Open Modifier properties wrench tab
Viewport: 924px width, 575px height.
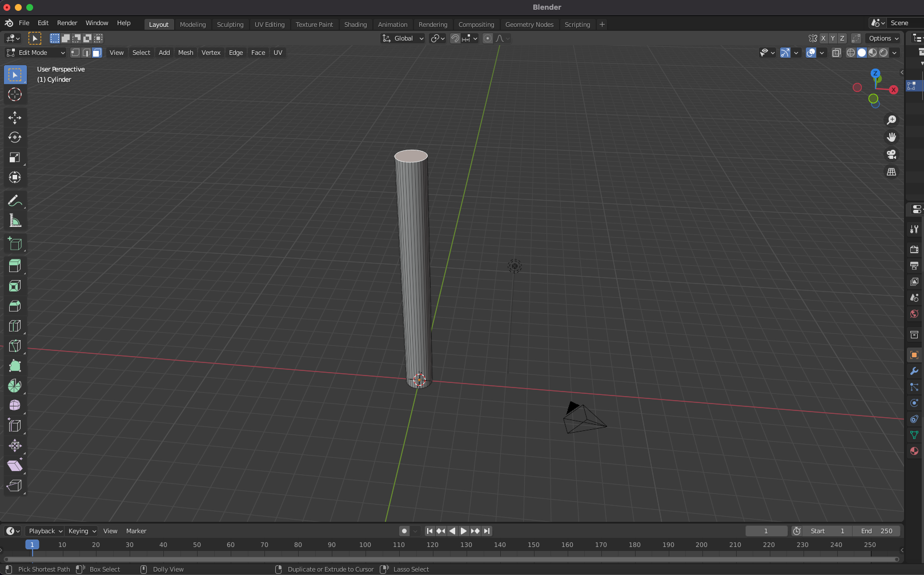click(914, 371)
